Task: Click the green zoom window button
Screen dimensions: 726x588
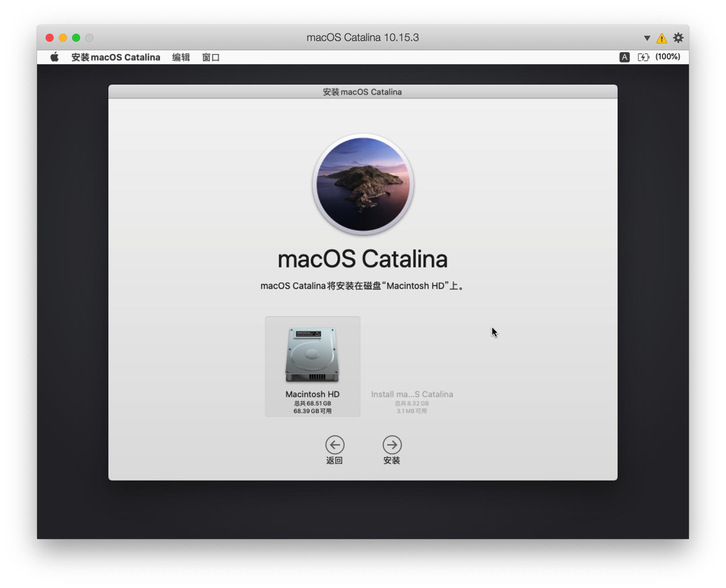Action: tap(76, 38)
